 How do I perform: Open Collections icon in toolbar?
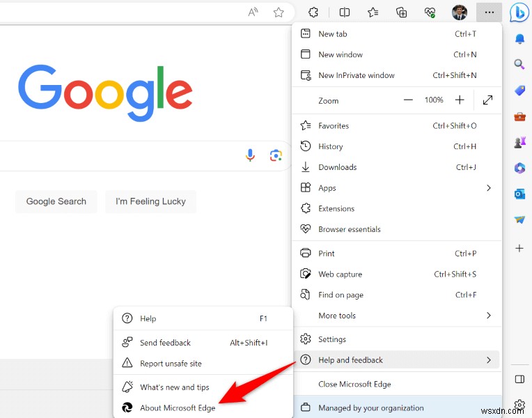tap(401, 13)
